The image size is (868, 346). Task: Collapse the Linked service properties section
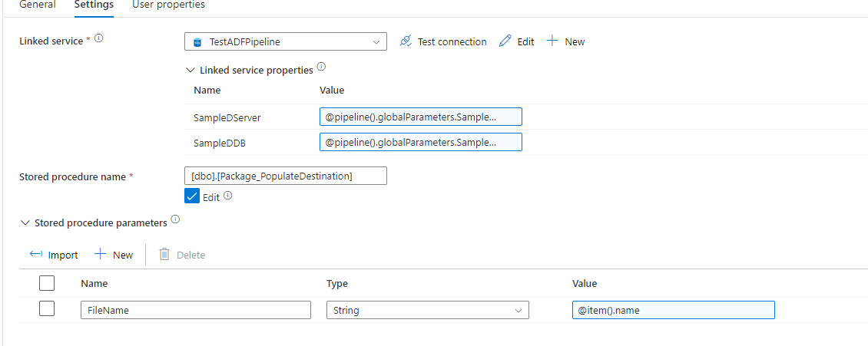(x=190, y=70)
